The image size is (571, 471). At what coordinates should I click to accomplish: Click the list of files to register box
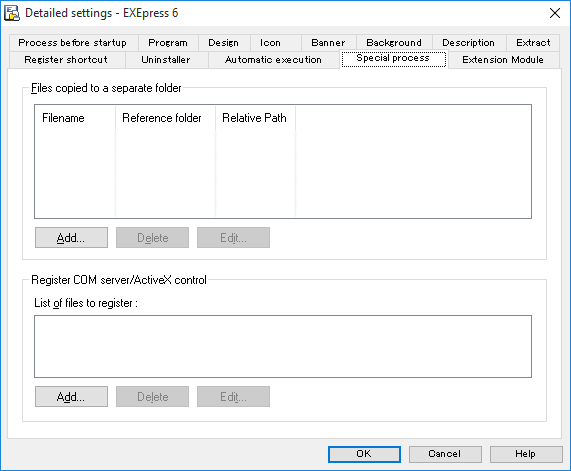tap(283, 346)
